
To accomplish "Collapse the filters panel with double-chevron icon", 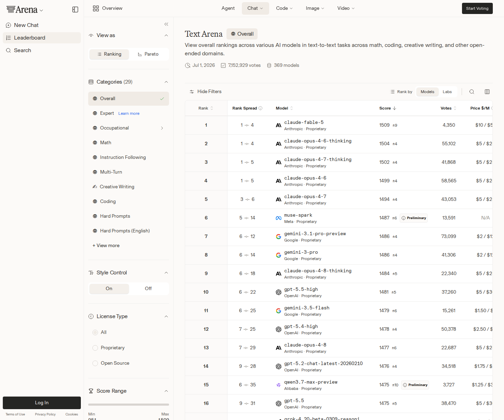I will (x=166, y=24).
